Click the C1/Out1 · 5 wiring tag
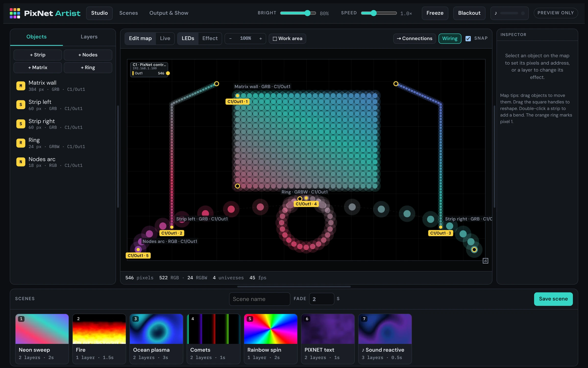Screen dimensions: 588x368 point(138,255)
